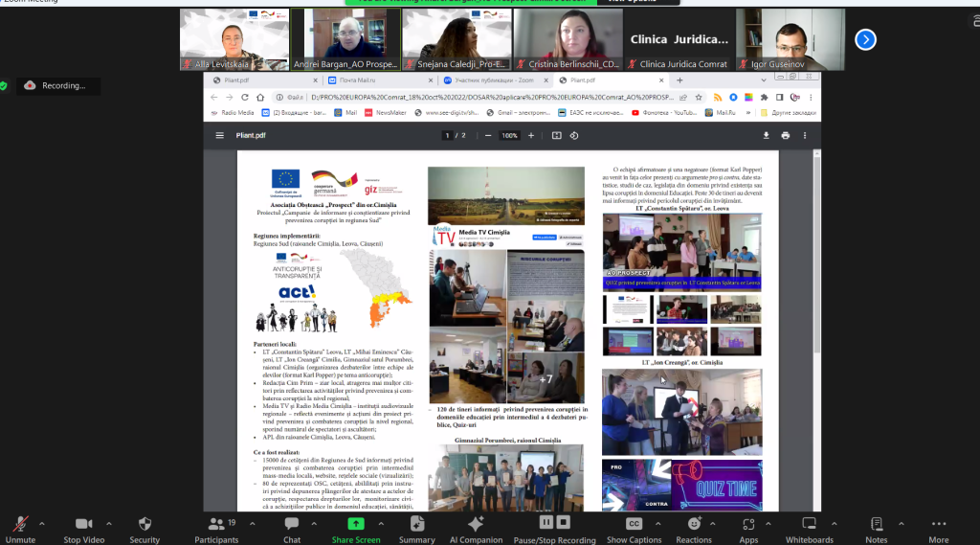Open Reactions picker
980x545 pixels.
[x=694, y=530]
